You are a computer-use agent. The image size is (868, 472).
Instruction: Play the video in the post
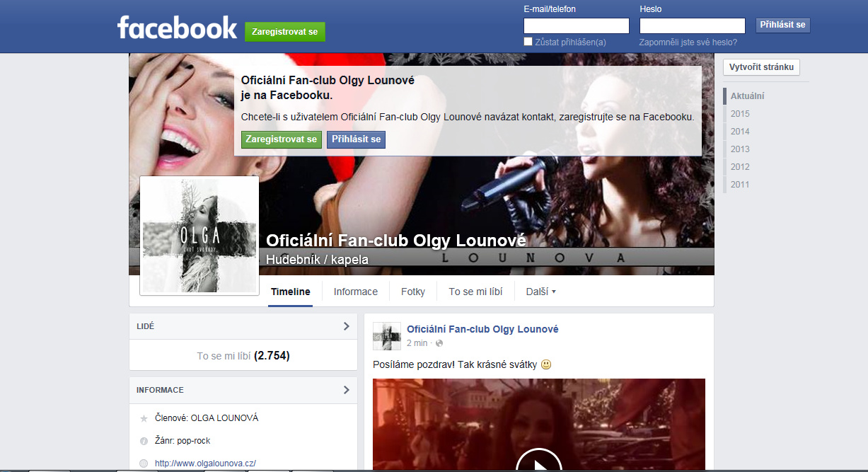[x=539, y=464]
